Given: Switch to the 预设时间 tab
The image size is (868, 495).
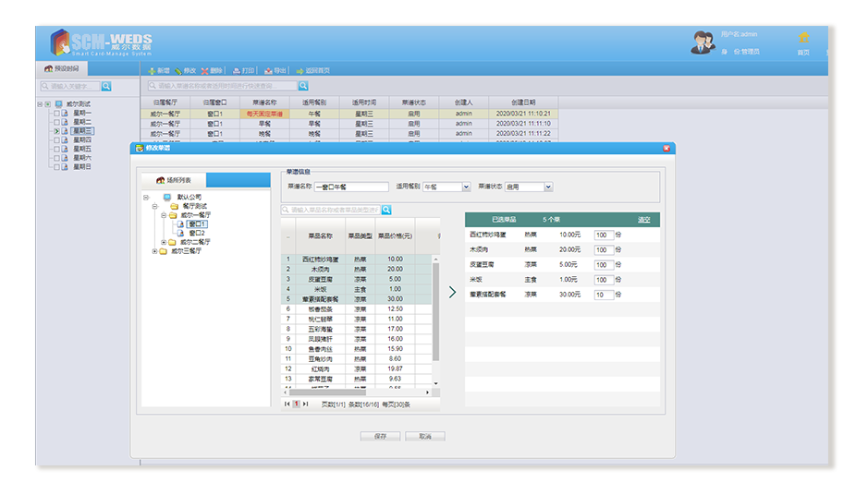Looking at the screenshot, I should 62,69.
